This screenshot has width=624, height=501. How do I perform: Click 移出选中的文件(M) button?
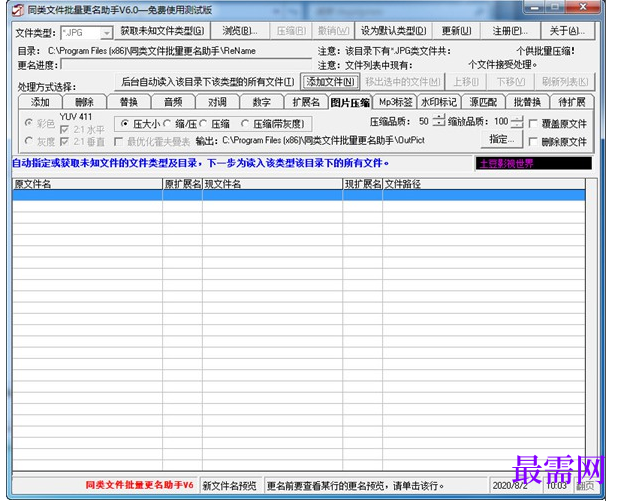(x=403, y=82)
